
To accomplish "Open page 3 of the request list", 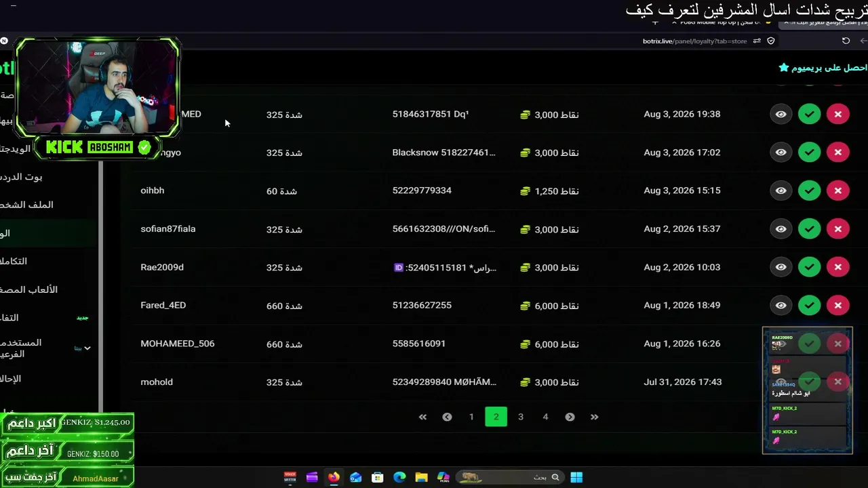I will coord(521,417).
